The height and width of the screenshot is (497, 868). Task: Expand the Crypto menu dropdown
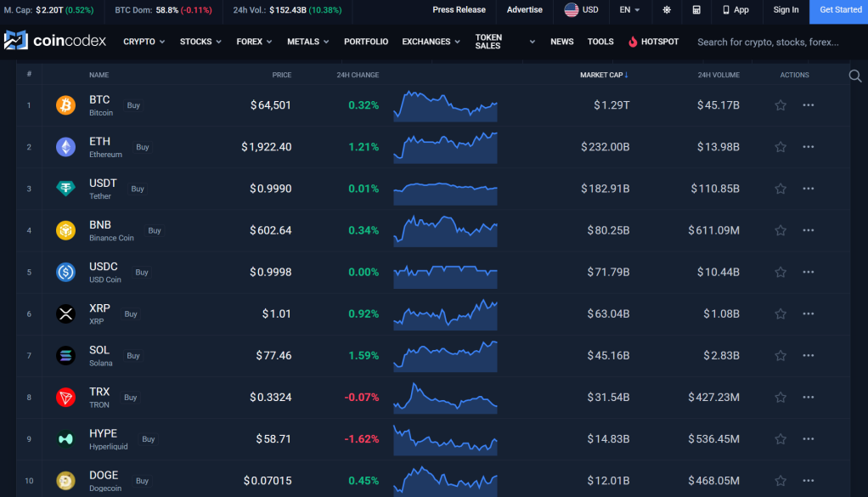pyautogui.click(x=144, y=42)
